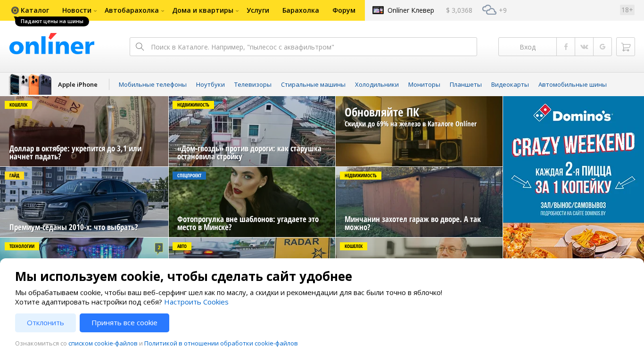Open Мониторы category
This screenshot has height=362, width=644.
[424, 85]
